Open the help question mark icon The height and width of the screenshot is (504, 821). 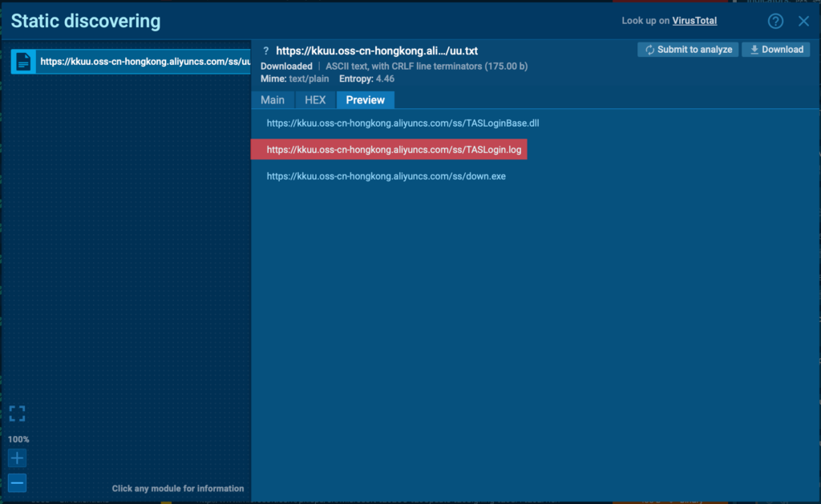point(775,22)
